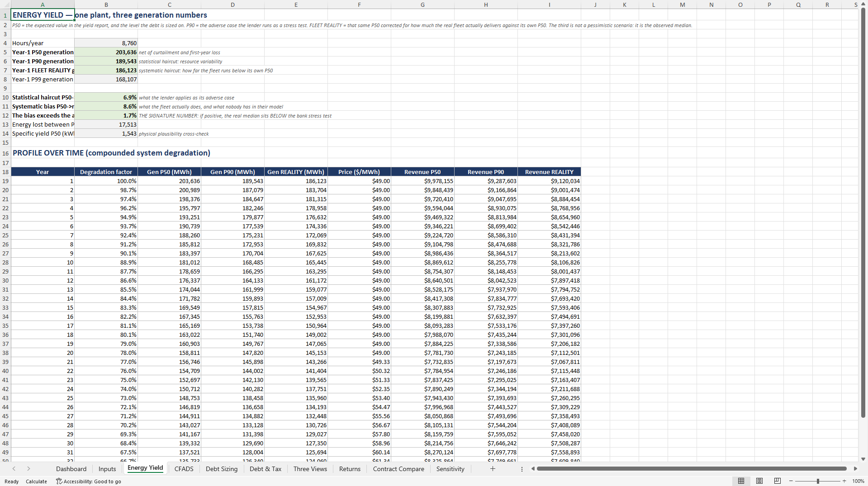The width and height of the screenshot is (868, 486).
Task: Open the Contract Compare sheet tab
Action: click(x=398, y=469)
